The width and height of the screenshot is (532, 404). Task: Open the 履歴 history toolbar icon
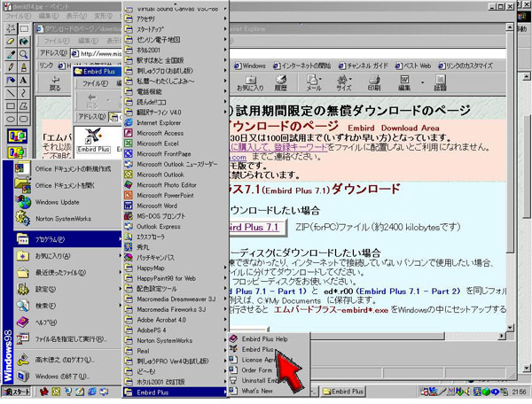(x=281, y=83)
